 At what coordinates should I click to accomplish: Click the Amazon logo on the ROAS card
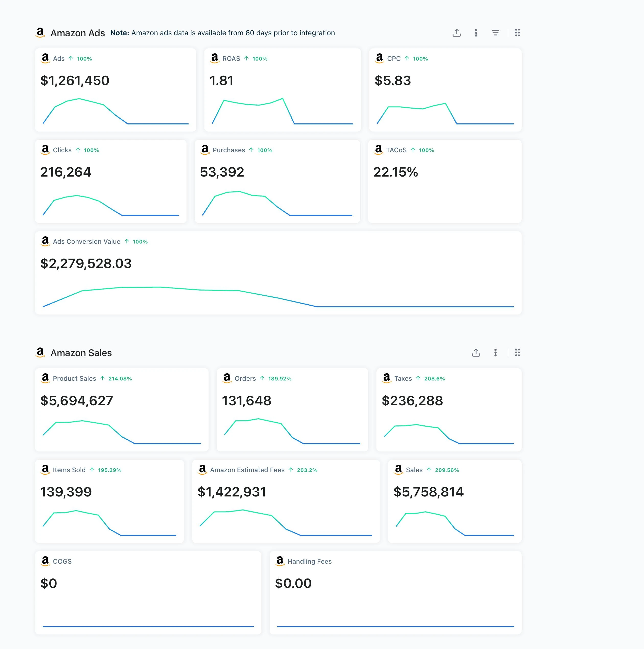click(215, 58)
